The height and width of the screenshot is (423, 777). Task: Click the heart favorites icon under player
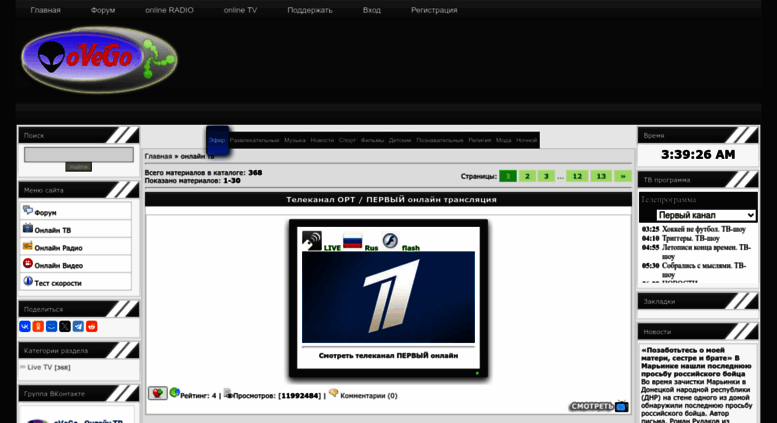coord(158,393)
